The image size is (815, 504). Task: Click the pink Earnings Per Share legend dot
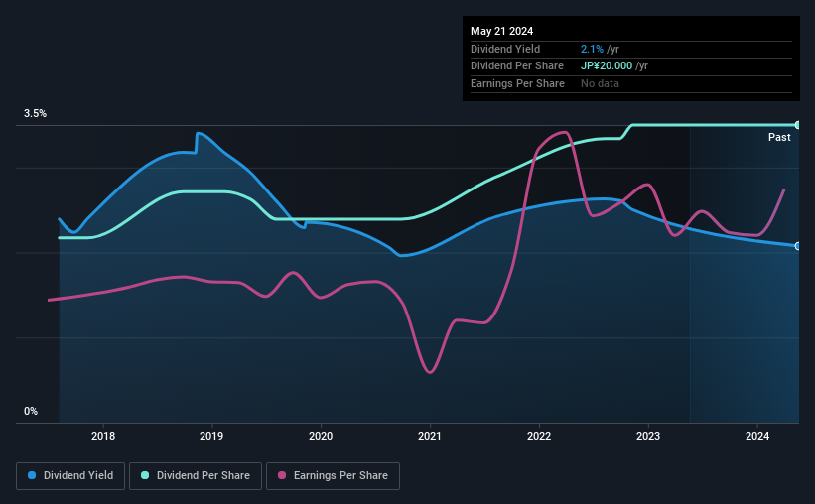pyautogui.click(x=282, y=476)
